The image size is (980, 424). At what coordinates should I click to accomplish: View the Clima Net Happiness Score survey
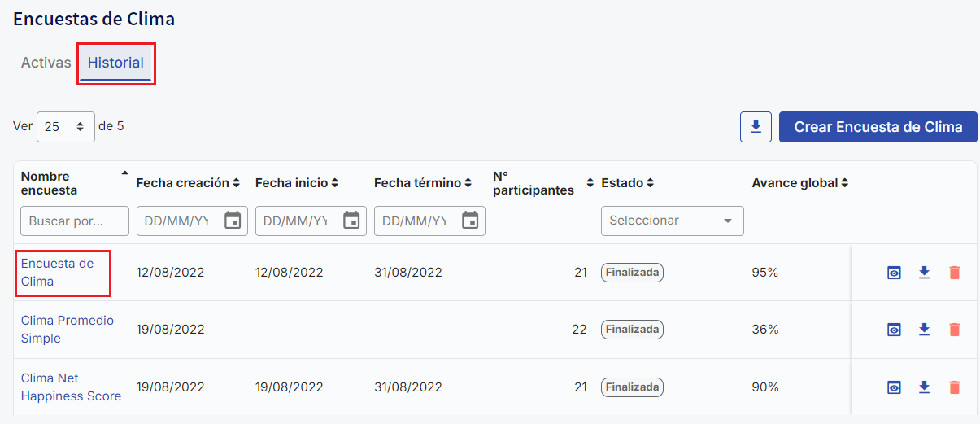pyautogui.click(x=894, y=387)
